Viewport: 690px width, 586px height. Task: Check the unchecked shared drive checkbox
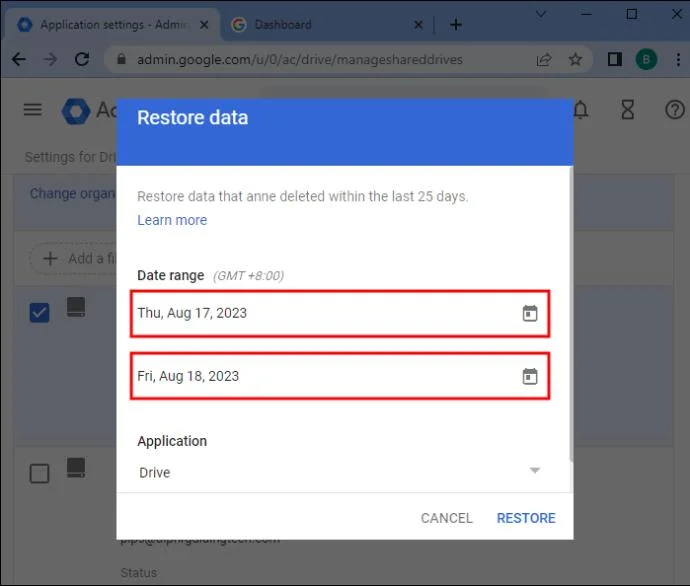coord(39,473)
